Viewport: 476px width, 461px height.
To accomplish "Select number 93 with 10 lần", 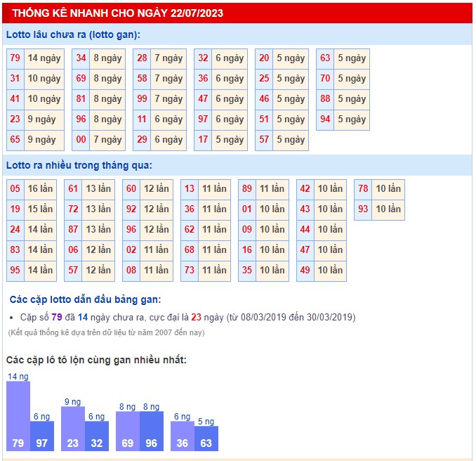I will 363,209.
